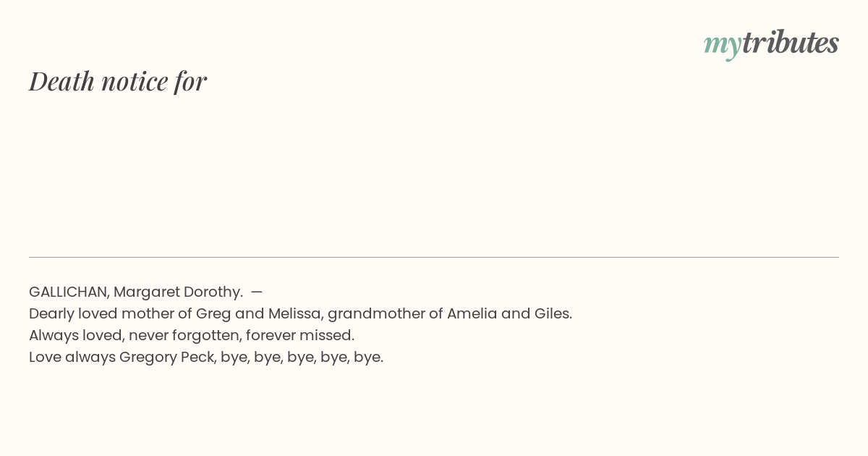
Task: Click the name "Melissa"
Action: (295, 313)
